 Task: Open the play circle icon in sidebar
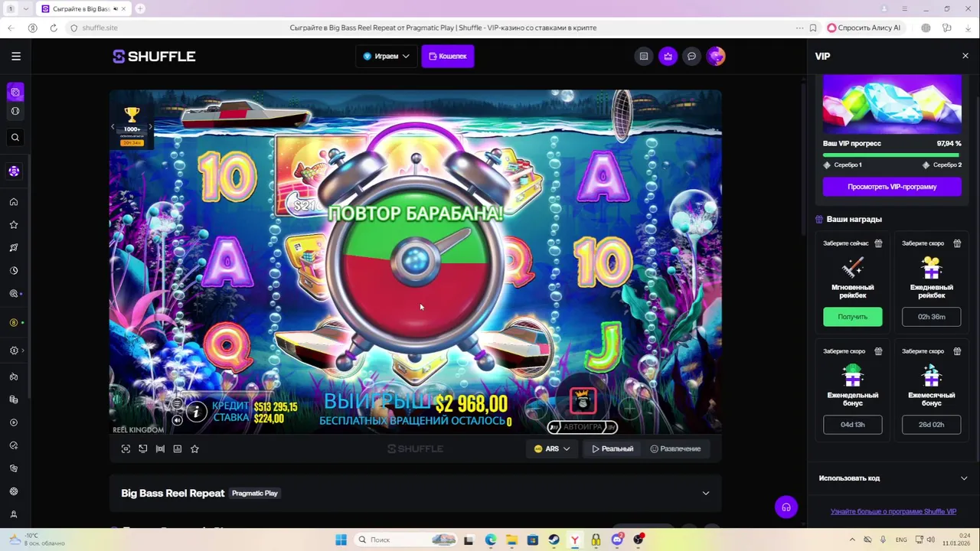[14, 422]
